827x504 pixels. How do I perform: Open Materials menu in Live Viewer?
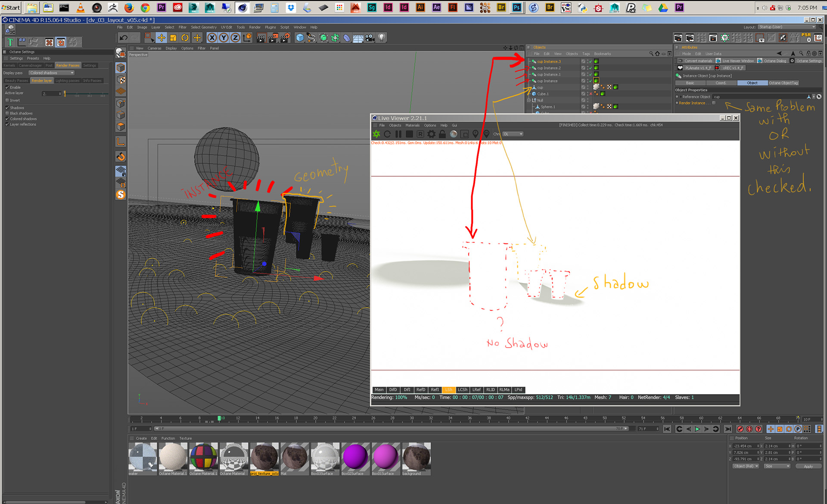coord(412,125)
